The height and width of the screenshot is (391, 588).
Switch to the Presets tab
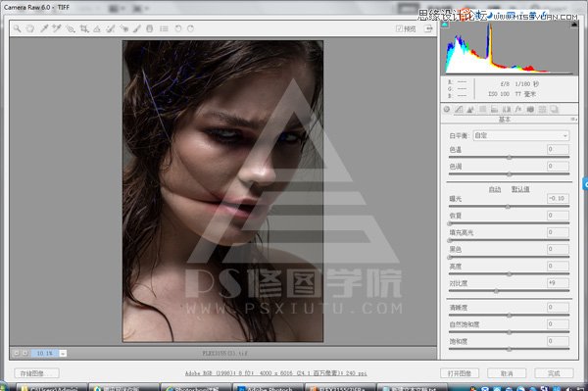coord(542,109)
